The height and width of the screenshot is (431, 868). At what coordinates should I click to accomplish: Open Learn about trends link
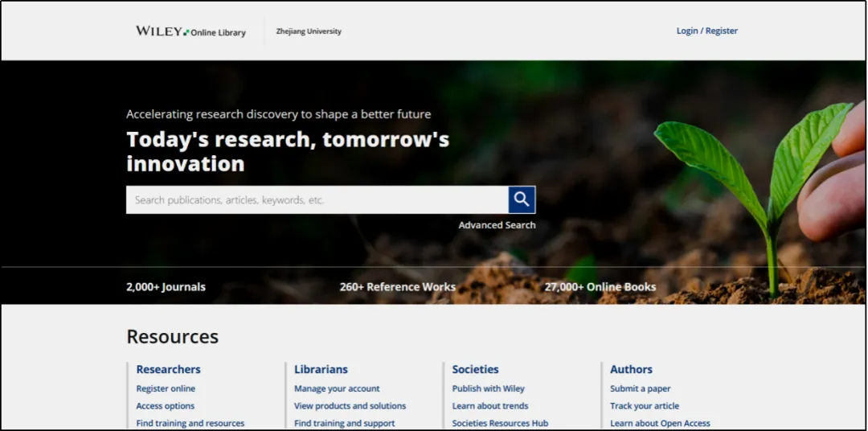[x=490, y=405]
